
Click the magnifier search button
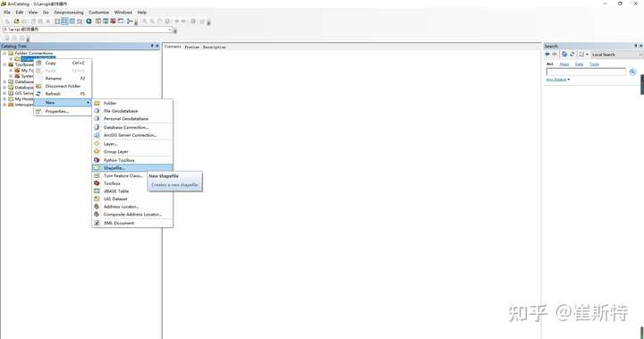coord(632,72)
